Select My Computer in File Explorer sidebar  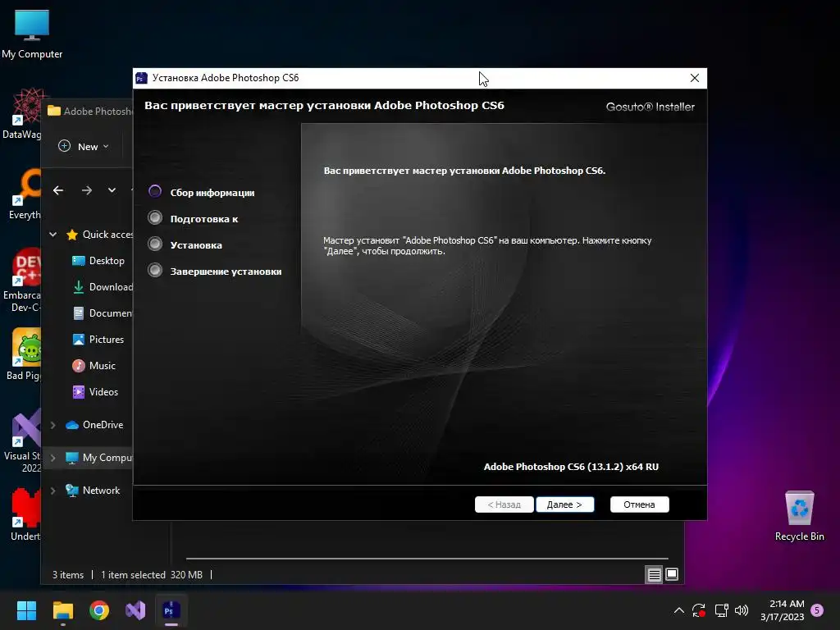98,458
